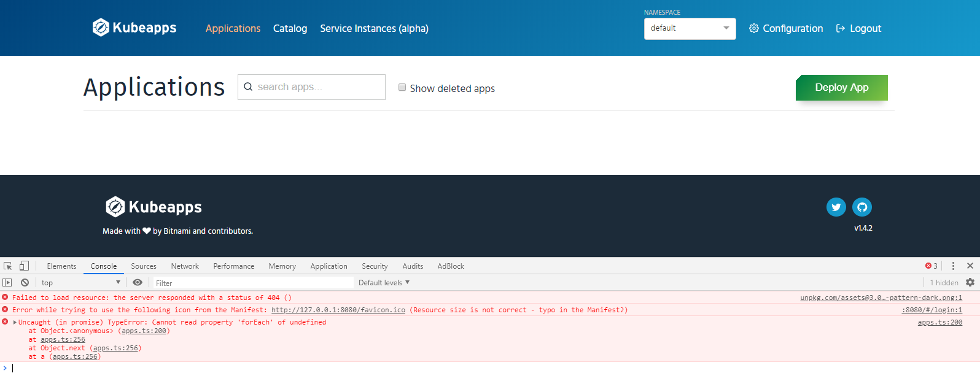Click the 404 error icon in console

[5, 297]
